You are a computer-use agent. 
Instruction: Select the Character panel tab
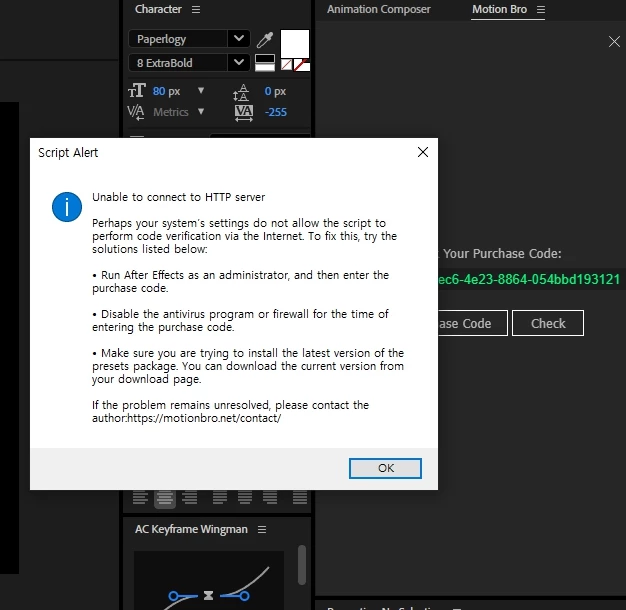[158, 9]
